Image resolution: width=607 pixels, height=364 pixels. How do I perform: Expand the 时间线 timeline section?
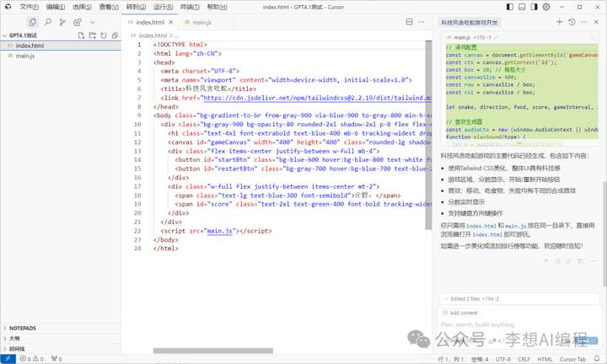[x=61, y=349]
